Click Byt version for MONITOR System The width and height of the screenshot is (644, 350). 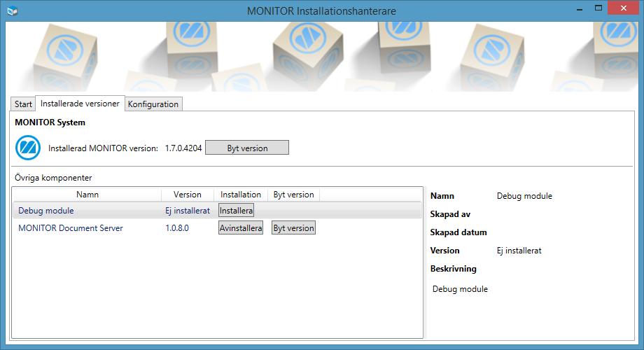[247, 148]
